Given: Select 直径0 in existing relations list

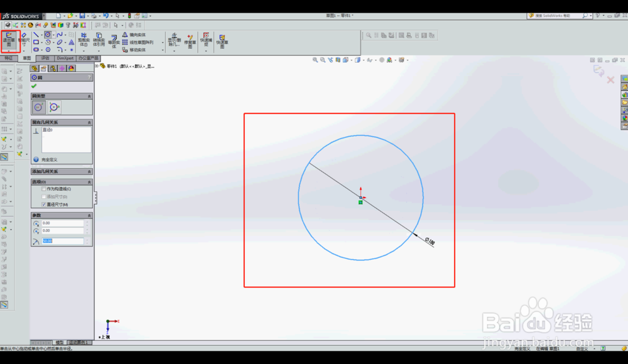Looking at the screenshot, I should [48, 130].
